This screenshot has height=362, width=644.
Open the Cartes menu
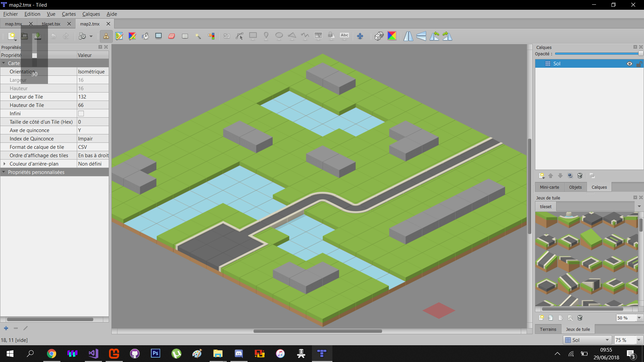69,14
